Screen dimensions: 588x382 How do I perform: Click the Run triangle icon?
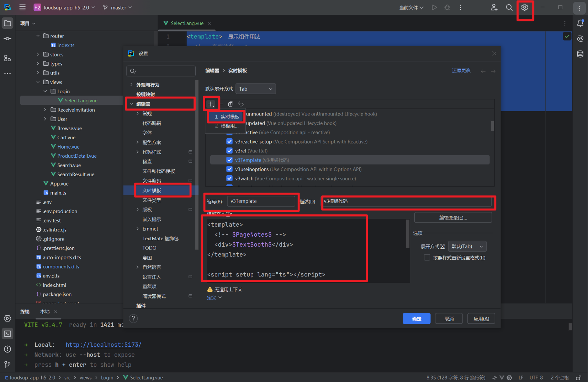pyautogui.click(x=434, y=7)
